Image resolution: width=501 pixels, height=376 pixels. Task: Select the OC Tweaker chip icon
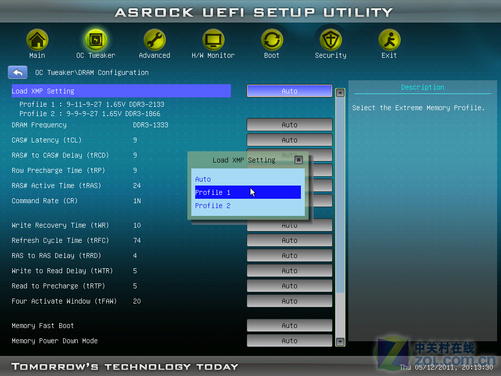[x=96, y=40]
